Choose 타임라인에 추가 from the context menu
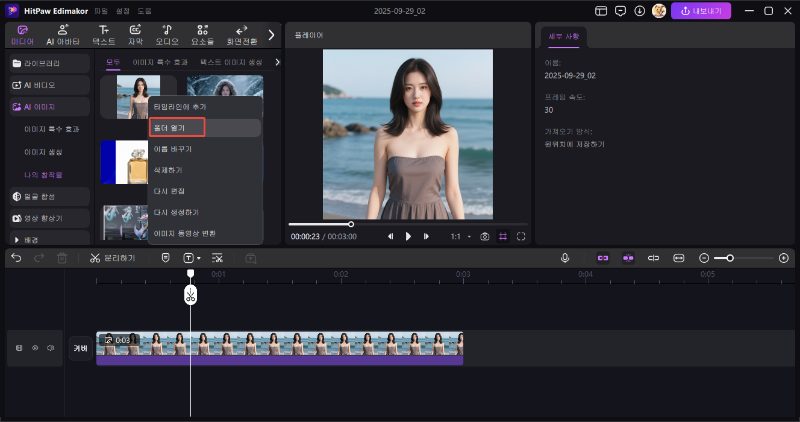Screen dimensions: 800x422 tap(205, 107)
